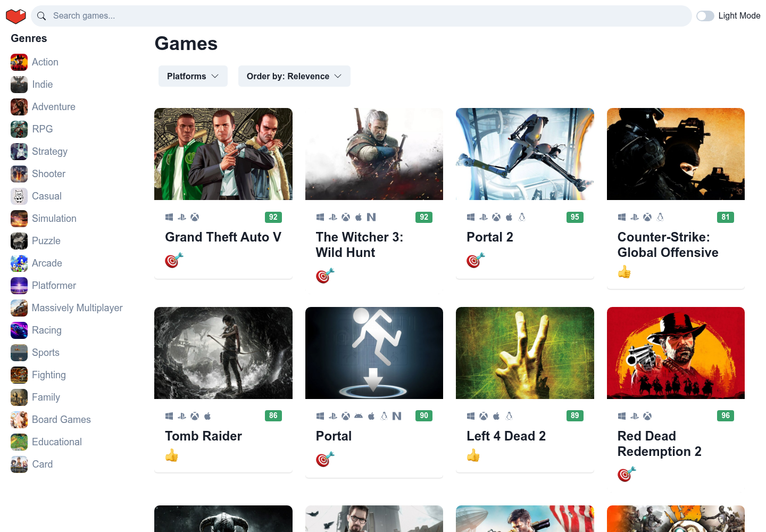This screenshot has width=766, height=532.
Task: Click the Tomb Raider title
Action: click(204, 436)
